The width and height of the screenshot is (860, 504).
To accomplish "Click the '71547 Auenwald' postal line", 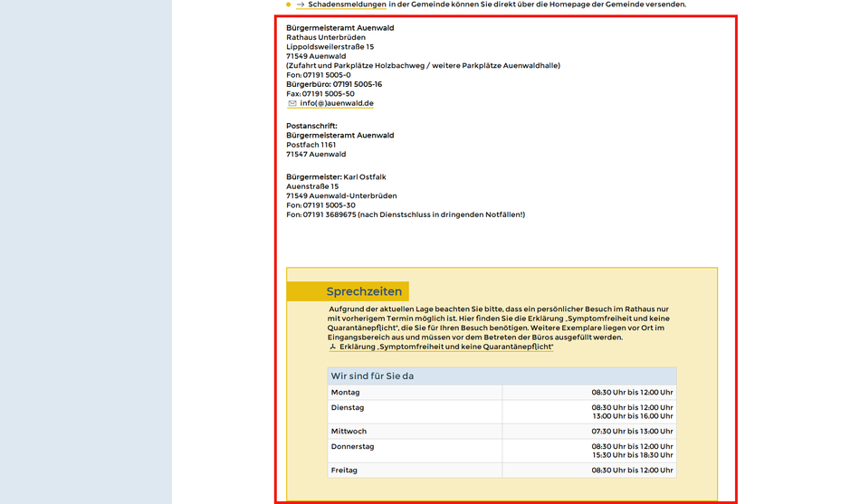I will point(316,154).
